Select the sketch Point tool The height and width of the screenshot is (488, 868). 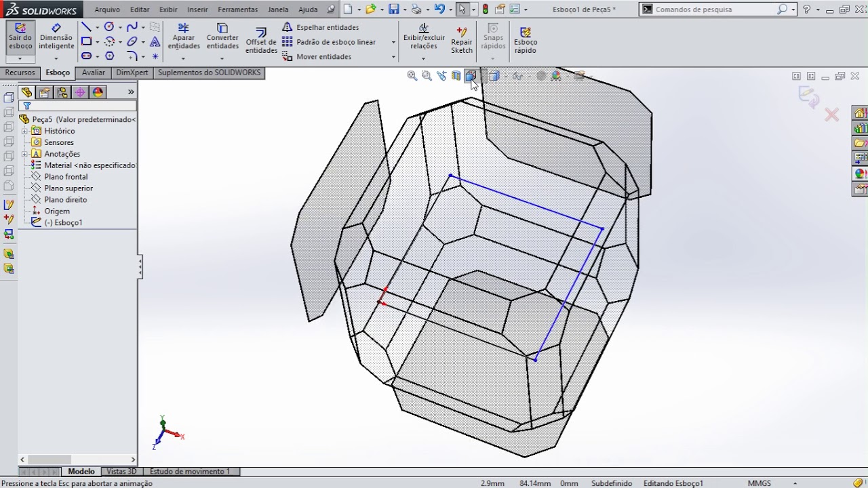[155, 57]
